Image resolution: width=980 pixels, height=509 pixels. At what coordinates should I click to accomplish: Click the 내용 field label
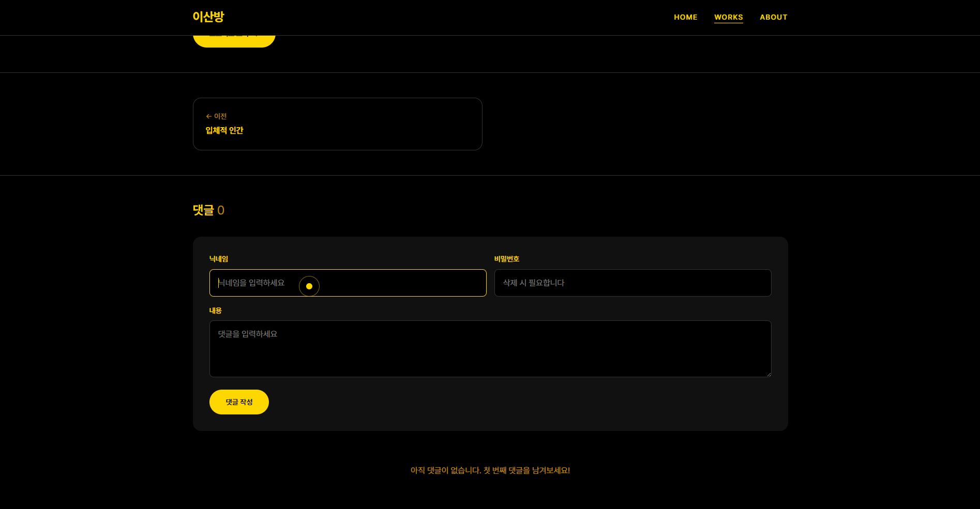click(215, 311)
